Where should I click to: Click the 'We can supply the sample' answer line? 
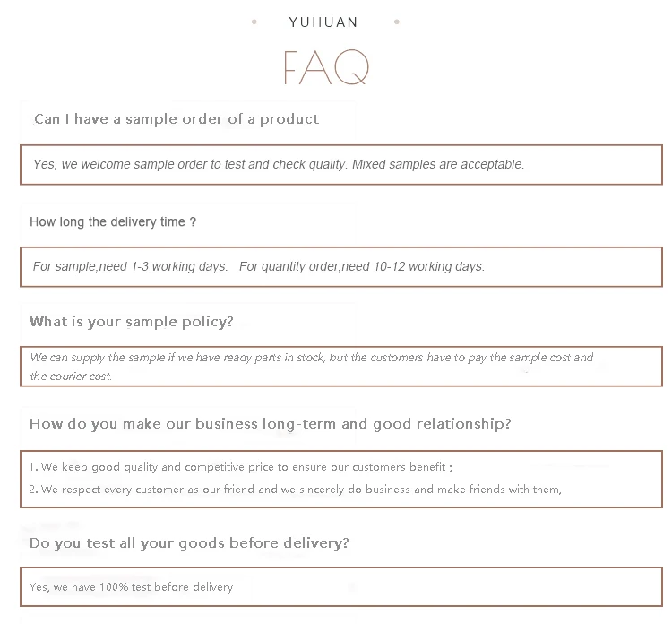311,358
